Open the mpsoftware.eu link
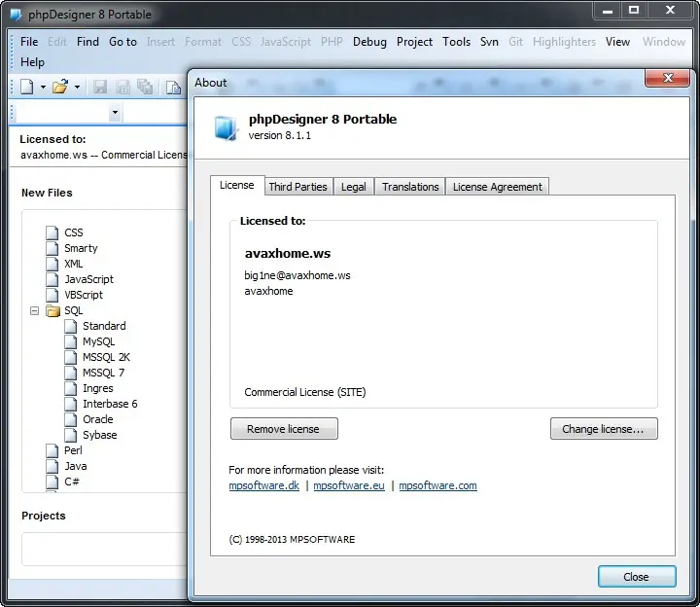Viewport: 700px width, 607px height. point(349,485)
